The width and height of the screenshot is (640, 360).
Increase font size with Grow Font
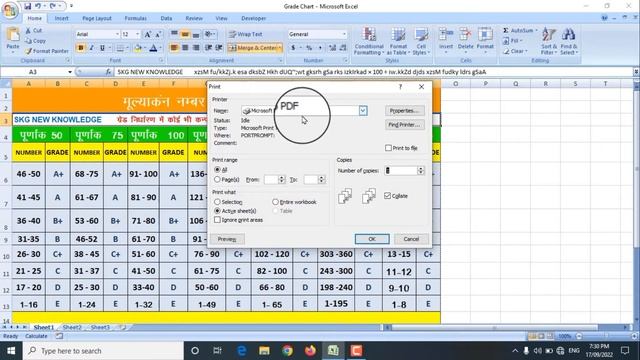point(148,35)
